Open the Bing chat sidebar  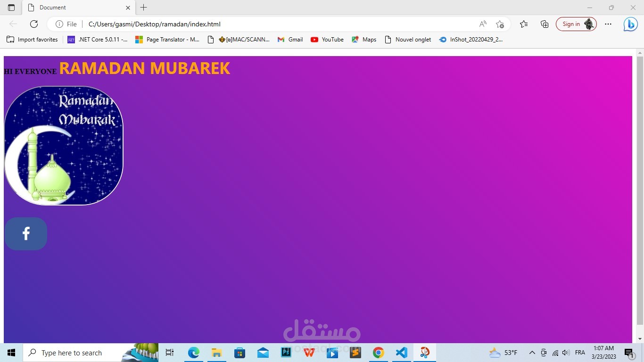630,24
